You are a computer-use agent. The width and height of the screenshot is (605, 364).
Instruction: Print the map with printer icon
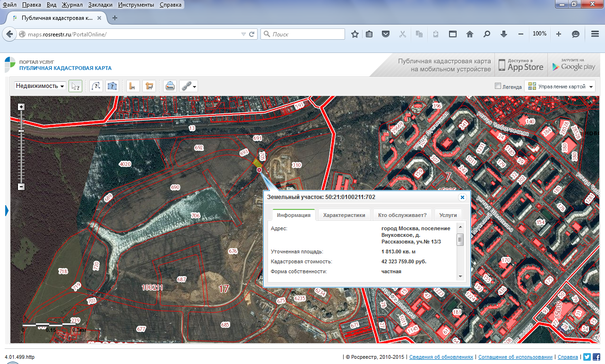coord(170,86)
